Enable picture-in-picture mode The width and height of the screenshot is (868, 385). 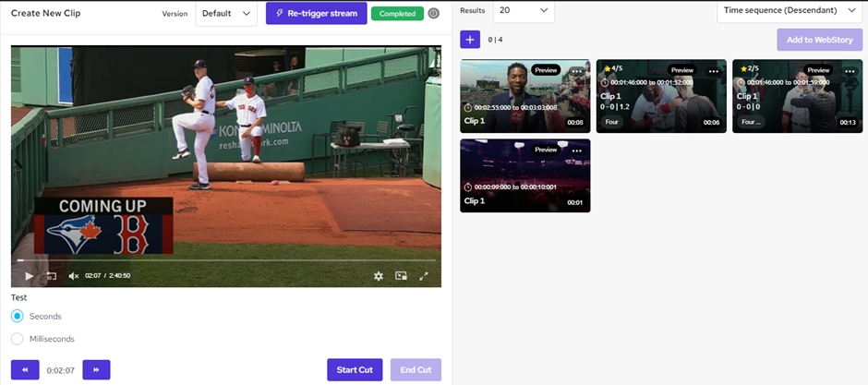(402, 275)
